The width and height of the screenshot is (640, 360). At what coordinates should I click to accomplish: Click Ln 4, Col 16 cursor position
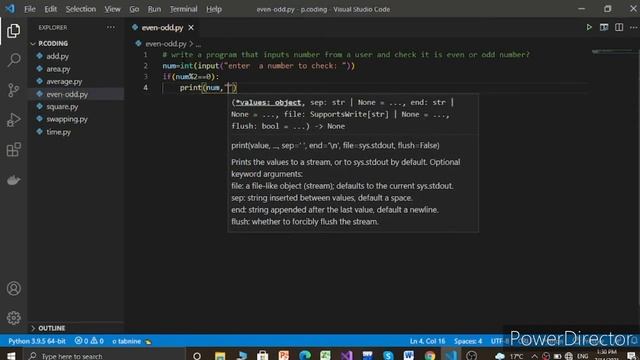click(x=427, y=341)
